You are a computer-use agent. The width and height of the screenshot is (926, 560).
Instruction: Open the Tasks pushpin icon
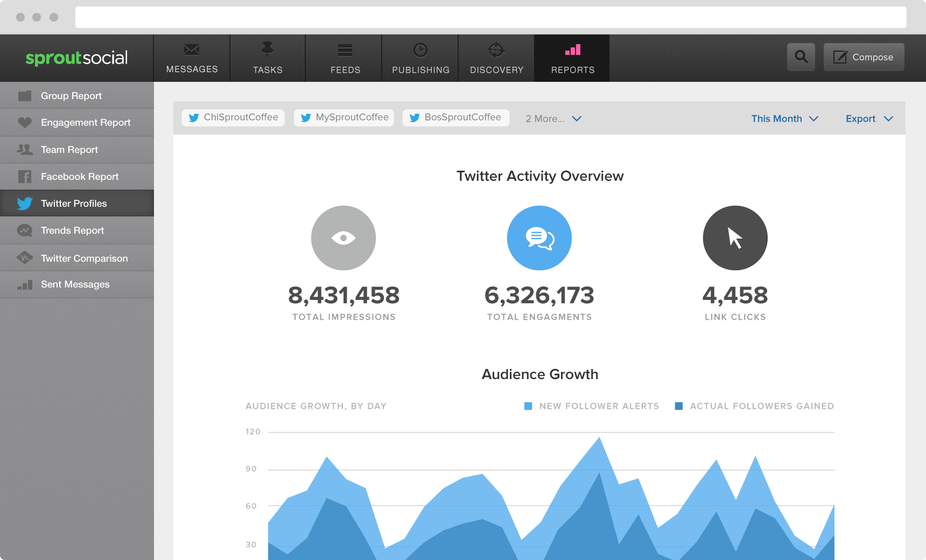coord(268,50)
